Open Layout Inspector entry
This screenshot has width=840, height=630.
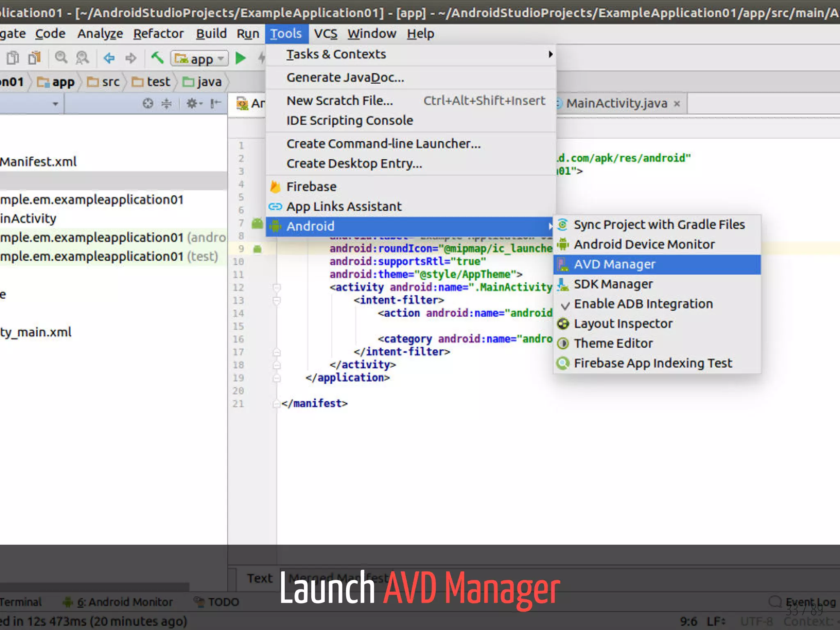click(x=657, y=324)
